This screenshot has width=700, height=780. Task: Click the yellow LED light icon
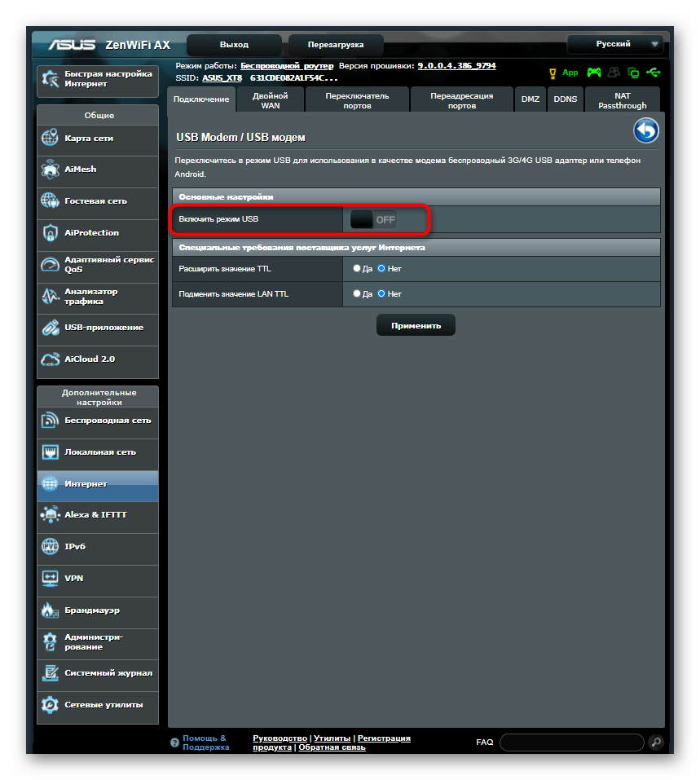(x=553, y=73)
